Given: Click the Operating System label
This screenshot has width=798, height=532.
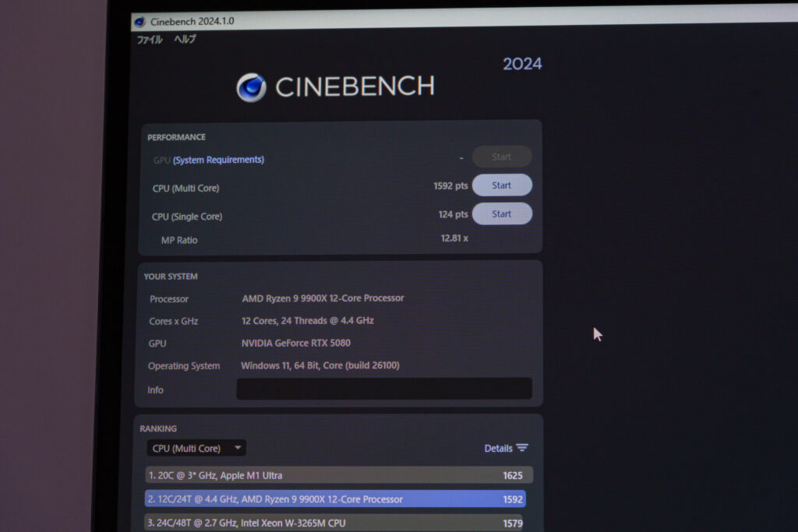Looking at the screenshot, I should coord(184,365).
